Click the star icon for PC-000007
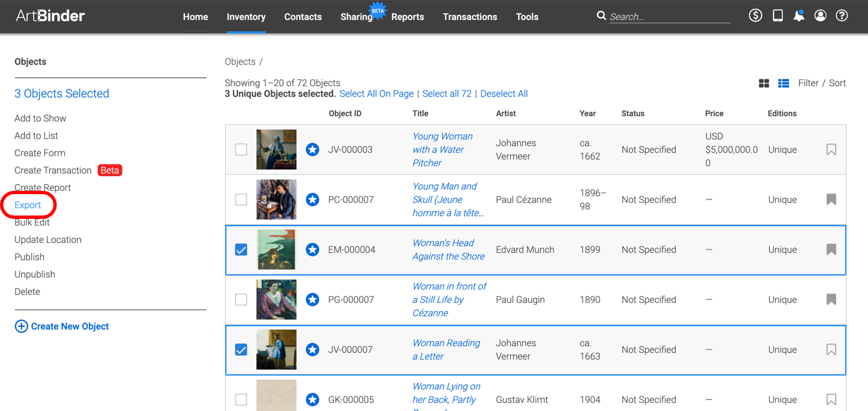The width and height of the screenshot is (868, 411). (x=312, y=199)
